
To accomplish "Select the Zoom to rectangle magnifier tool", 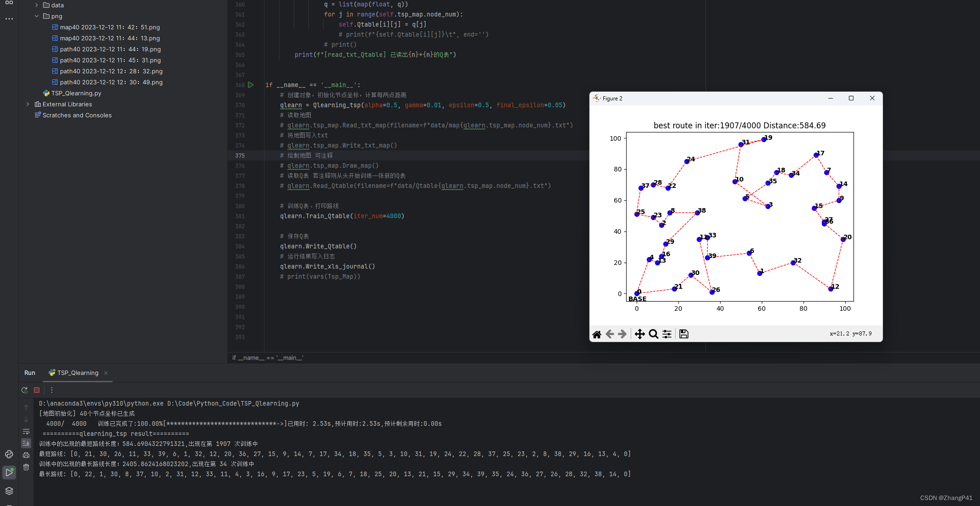I will click(653, 334).
